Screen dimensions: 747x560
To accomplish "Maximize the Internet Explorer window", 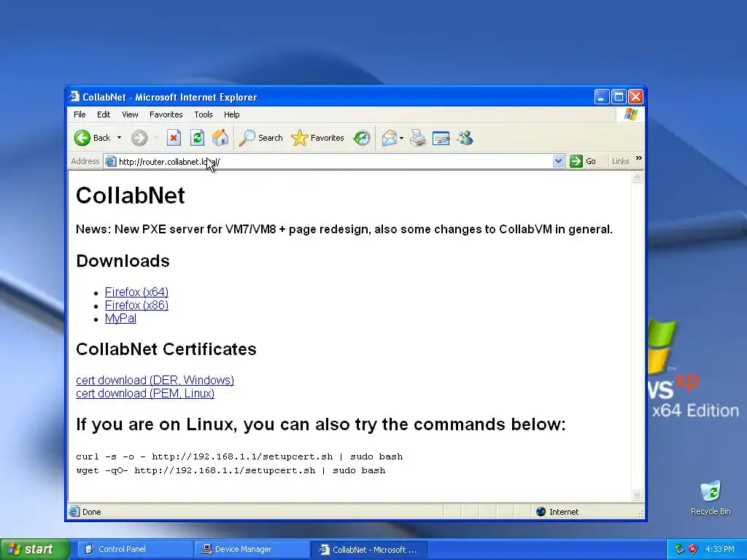I will point(619,97).
